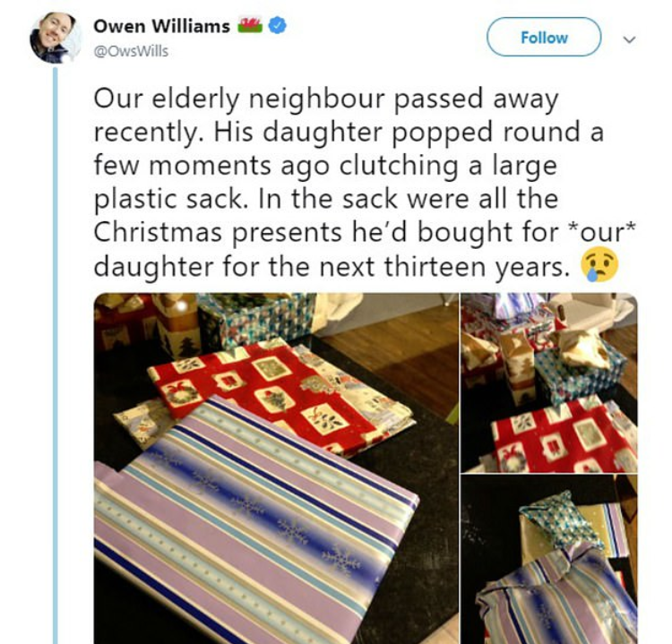Click the red wreath-patterned present in main photo
The image size is (672, 644).
[266, 396]
